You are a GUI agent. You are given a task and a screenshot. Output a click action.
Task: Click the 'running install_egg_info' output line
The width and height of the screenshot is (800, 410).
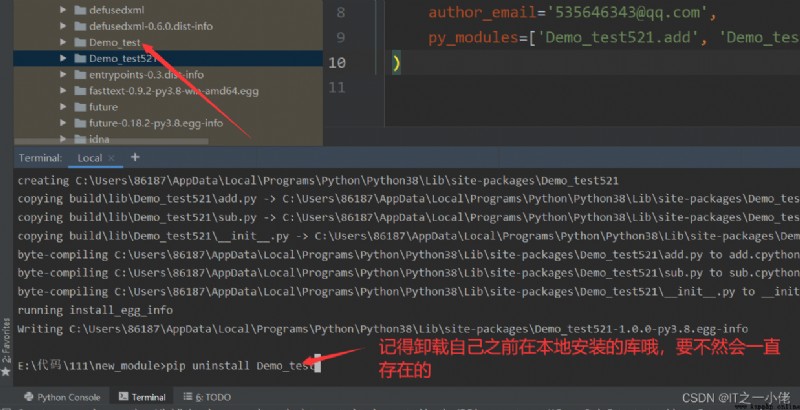pos(95,310)
